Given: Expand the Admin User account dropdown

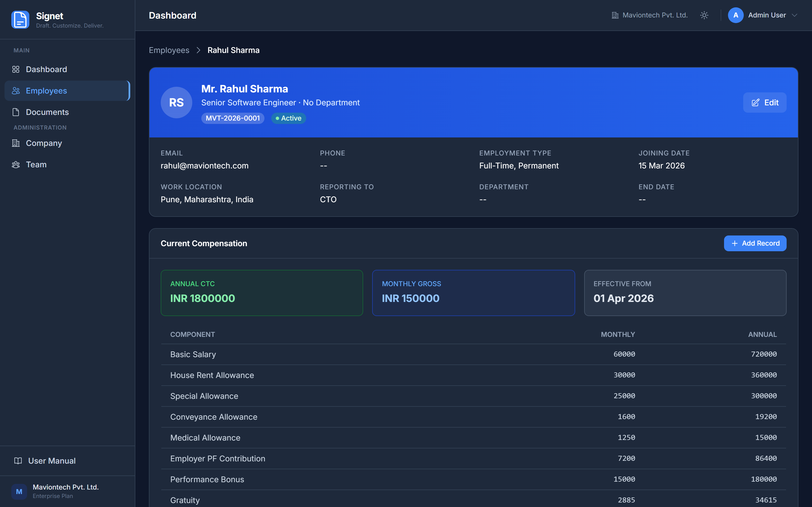Looking at the screenshot, I should (x=794, y=15).
